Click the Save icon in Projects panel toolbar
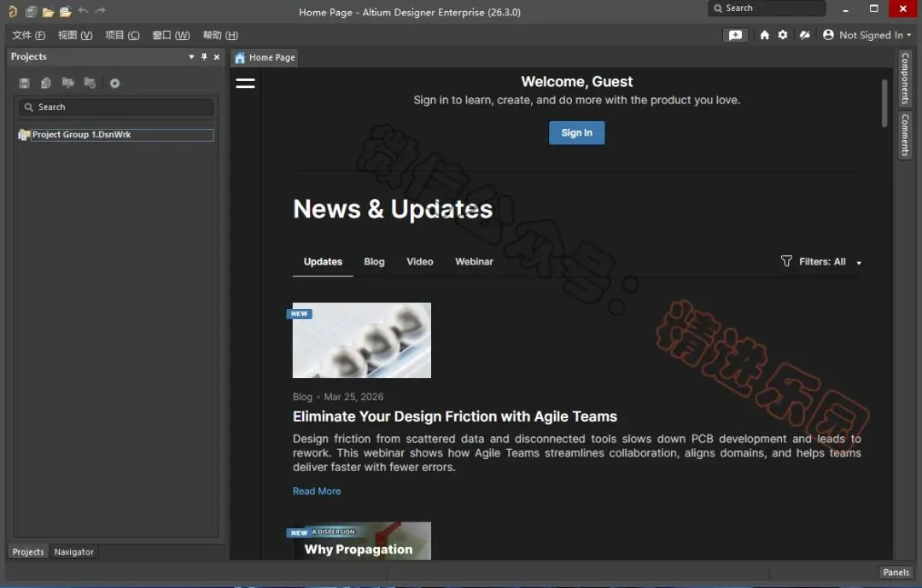922x588 pixels. click(24, 84)
